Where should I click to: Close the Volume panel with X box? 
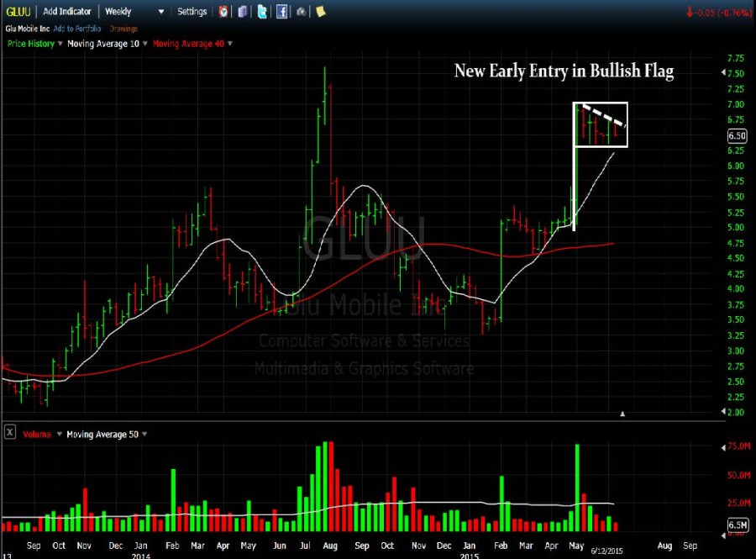[9, 432]
